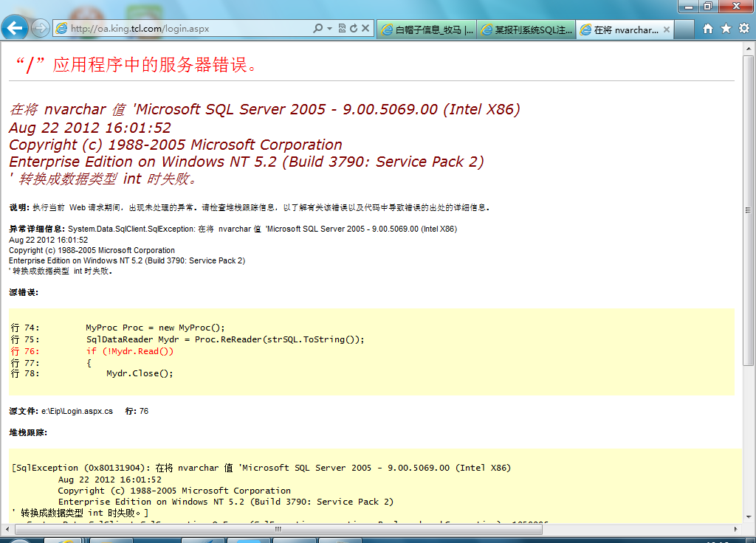Image resolution: width=756 pixels, height=543 pixels.
Task: Toggle the compatibility view icon
Action: [342, 29]
